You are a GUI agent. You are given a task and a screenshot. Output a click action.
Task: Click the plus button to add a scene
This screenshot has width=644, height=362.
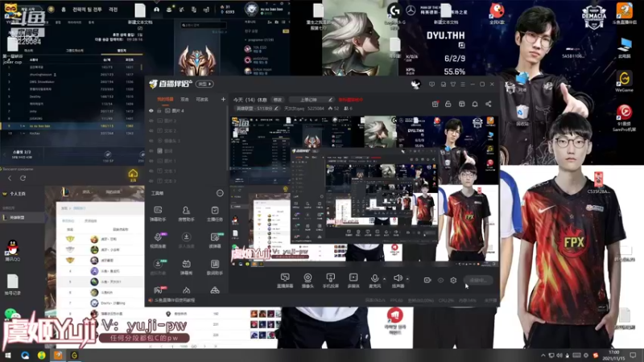click(x=223, y=99)
